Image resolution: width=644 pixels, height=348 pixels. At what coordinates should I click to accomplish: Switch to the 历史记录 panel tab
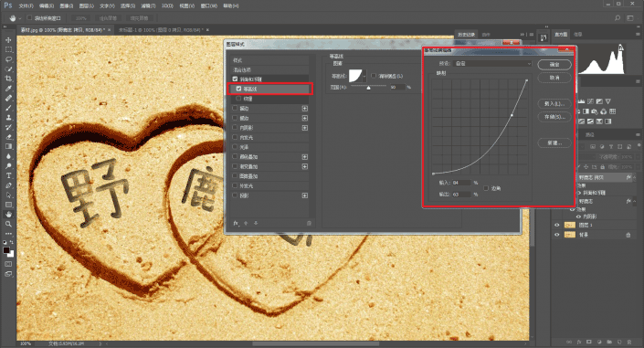(x=466, y=35)
